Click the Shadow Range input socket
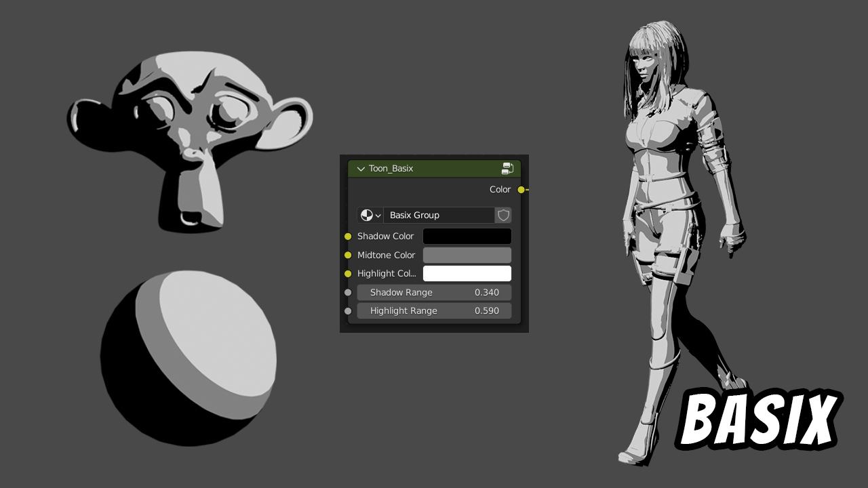Image resolution: width=868 pixels, height=488 pixels. [x=348, y=292]
